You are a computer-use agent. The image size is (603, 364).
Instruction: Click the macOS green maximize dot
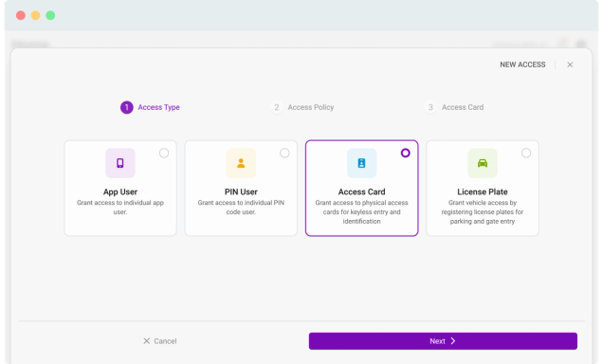coord(50,15)
